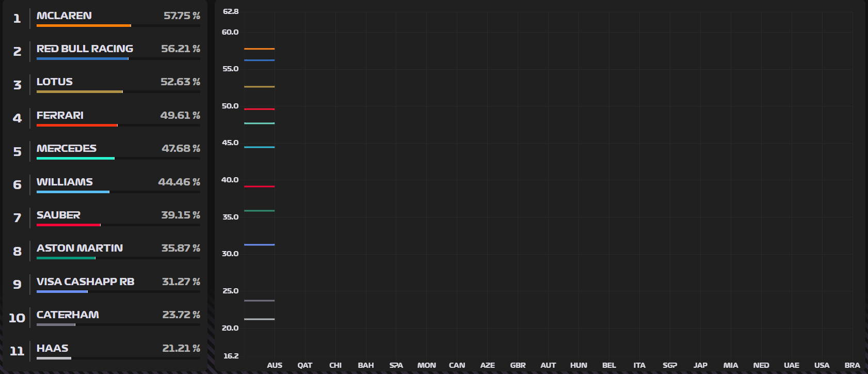Select the Williams team entry
This screenshot has height=374, width=868.
pos(105,184)
